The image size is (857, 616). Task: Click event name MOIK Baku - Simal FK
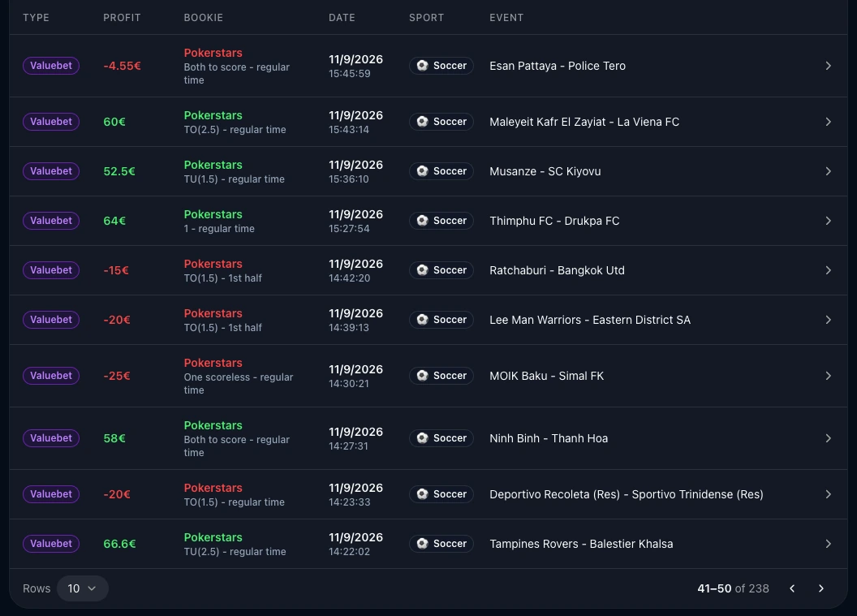click(546, 376)
